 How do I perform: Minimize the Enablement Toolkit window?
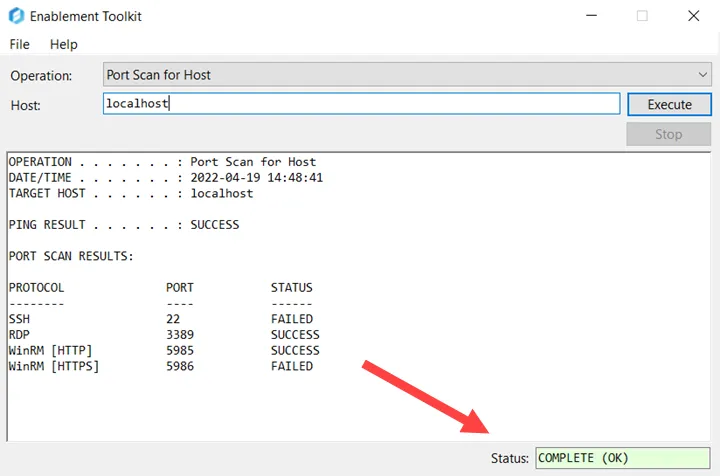(x=591, y=16)
